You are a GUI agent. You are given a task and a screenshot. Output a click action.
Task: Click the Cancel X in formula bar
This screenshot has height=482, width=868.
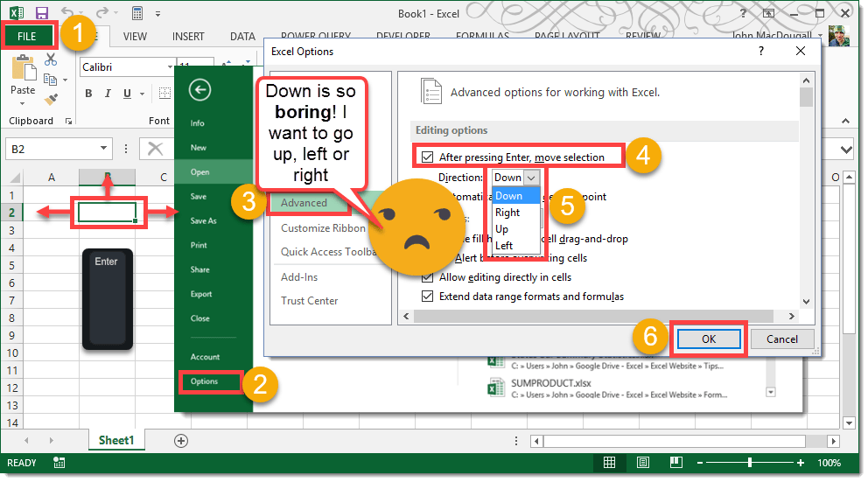coord(156,149)
